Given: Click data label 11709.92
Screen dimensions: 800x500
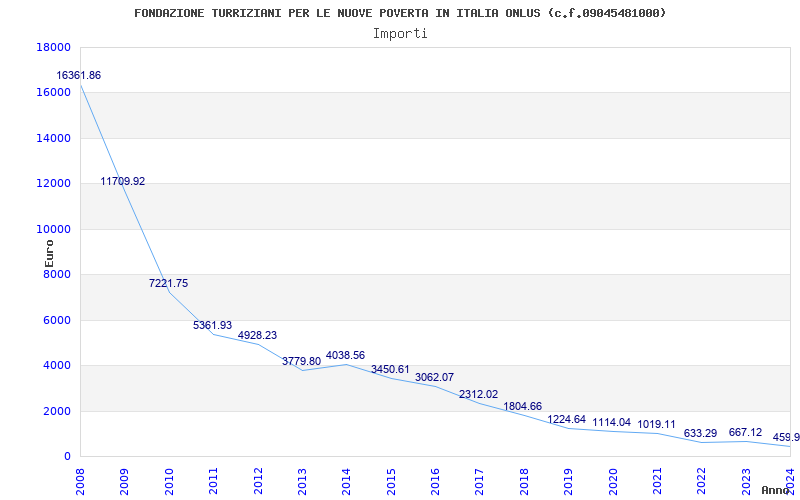Looking at the screenshot, I should click(x=122, y=181).
